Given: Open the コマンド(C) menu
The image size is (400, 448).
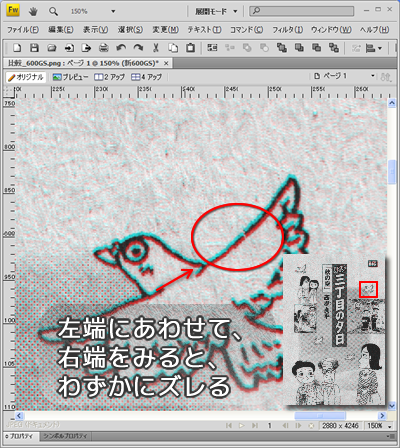Looking at the screenshot, I should (247, 30).
